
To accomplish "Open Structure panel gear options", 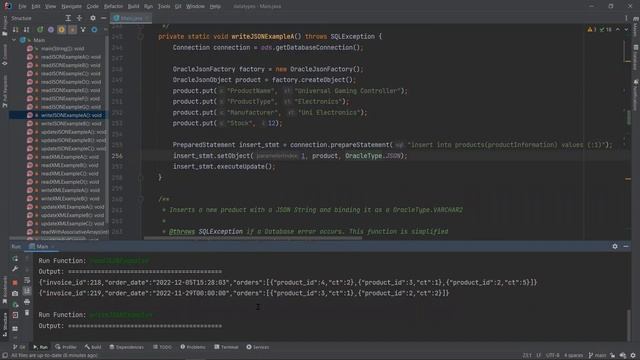I will pyautogui.click(x=93, y=18).
